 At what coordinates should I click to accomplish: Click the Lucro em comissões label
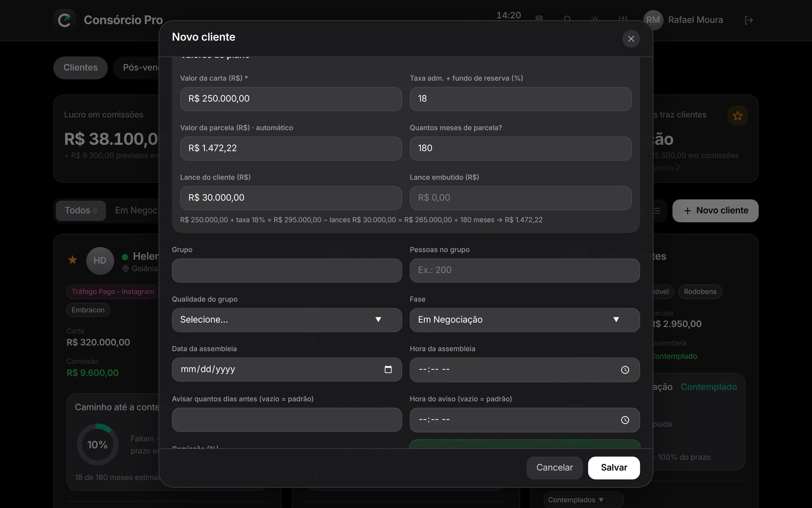pyautogui.click(x=104, y=115)
